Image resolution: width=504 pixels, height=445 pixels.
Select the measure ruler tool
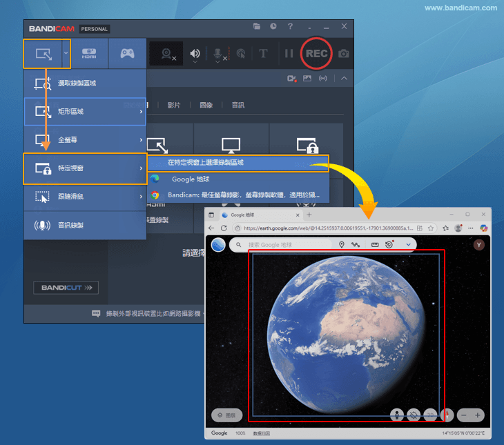[375, 245]
